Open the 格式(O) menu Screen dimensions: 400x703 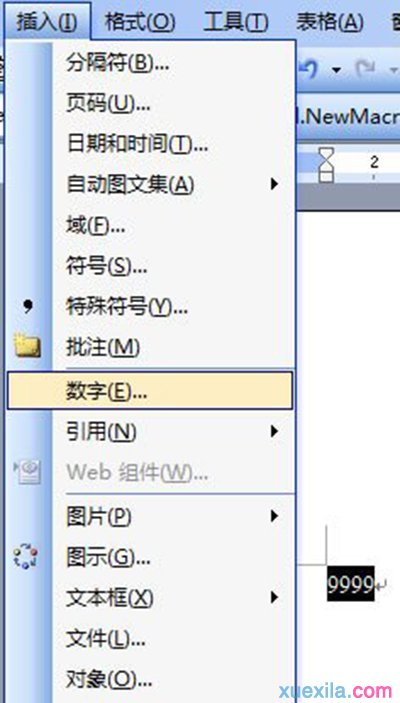(139, 22)
